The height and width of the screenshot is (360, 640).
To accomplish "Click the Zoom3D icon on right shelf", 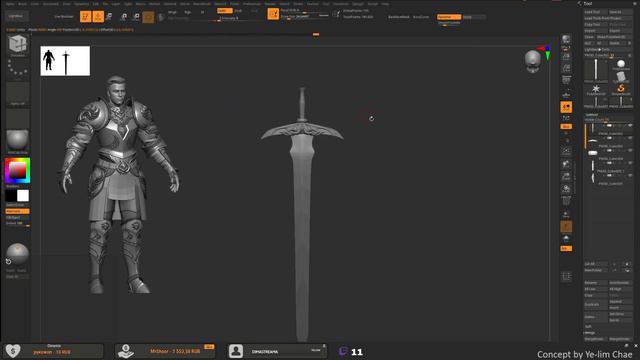I will tap(566, 176).
